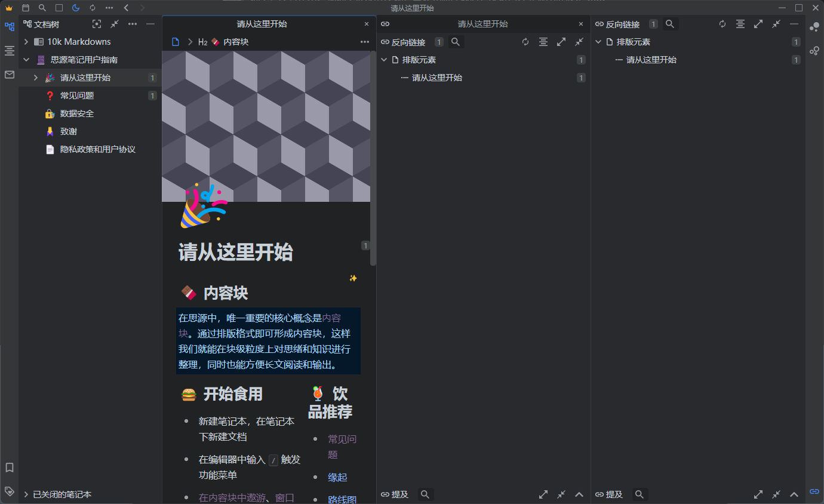This screenshot has width=824, height=504.
Task: Collapse the 思源笔记用户指南 notebook
Action: point(26,60)
